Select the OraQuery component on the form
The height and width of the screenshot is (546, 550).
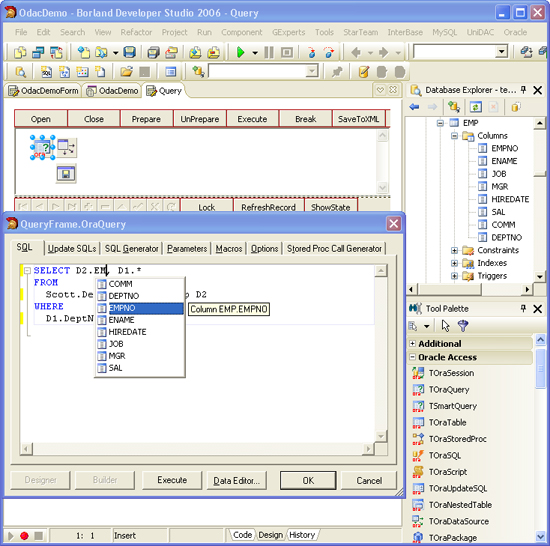42,148
